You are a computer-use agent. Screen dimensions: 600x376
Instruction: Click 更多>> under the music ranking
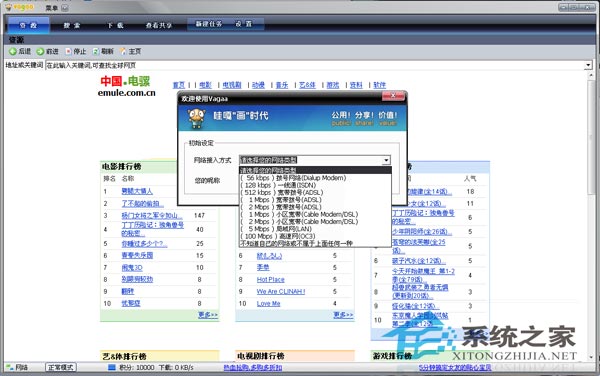tap(343, 315)
